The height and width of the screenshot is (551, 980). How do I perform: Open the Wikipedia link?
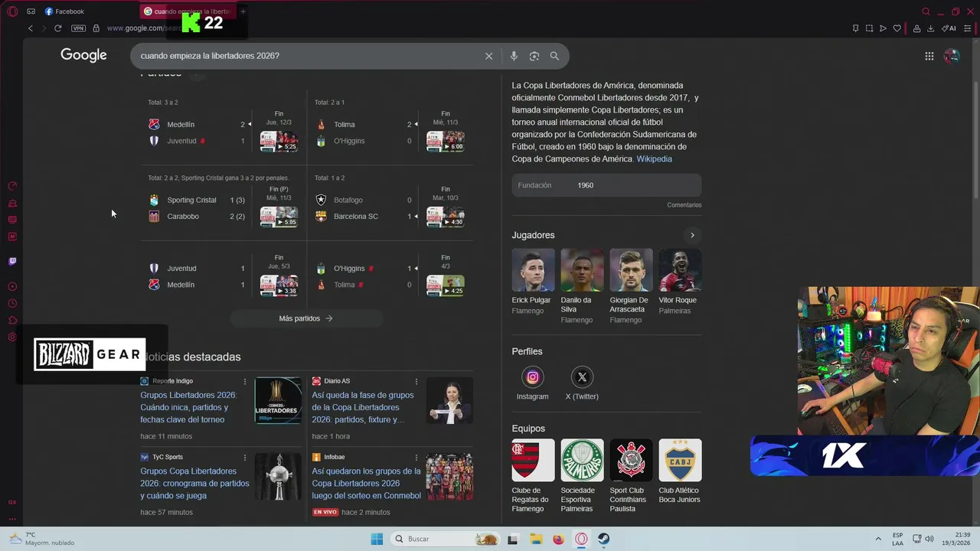click(654, 159)
